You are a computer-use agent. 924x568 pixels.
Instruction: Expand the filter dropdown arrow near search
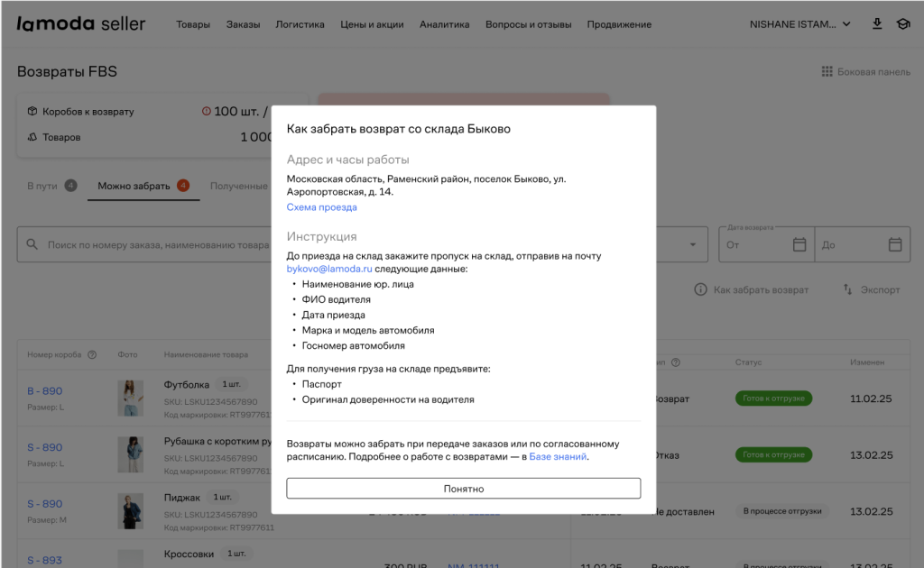(692, 244)
